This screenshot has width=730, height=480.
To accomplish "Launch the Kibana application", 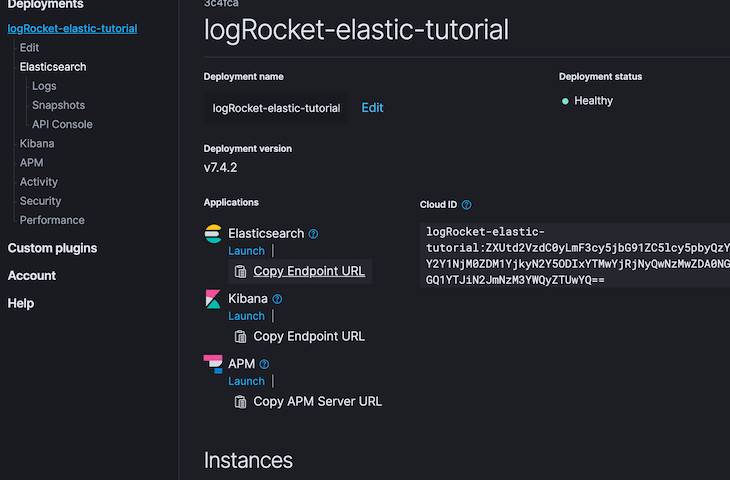I will pyautogui.click(x=246, y=316).
